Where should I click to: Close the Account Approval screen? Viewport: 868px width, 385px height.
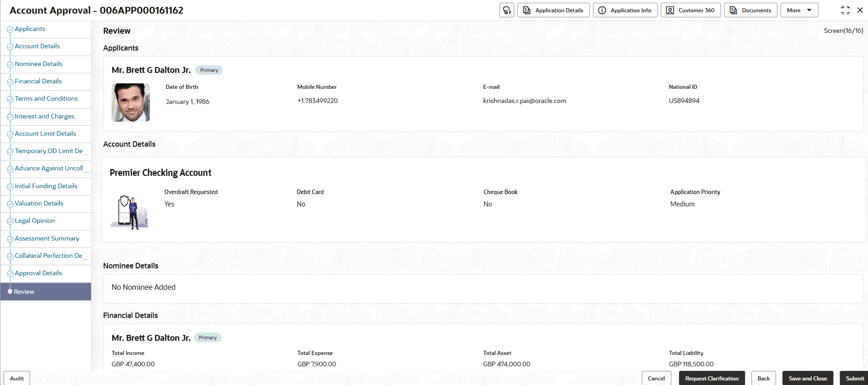pyautogui.click(x=860, y=10)
